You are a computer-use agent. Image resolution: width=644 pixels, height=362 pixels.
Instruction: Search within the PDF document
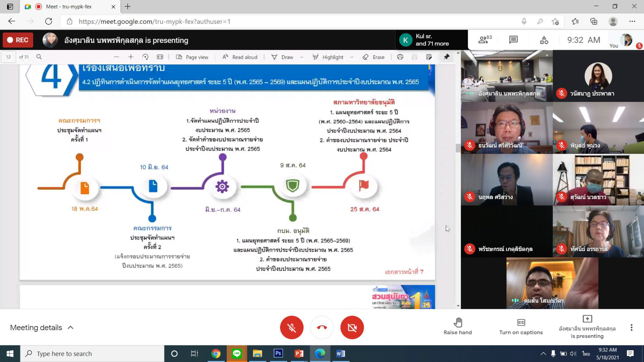click(39, 57)
